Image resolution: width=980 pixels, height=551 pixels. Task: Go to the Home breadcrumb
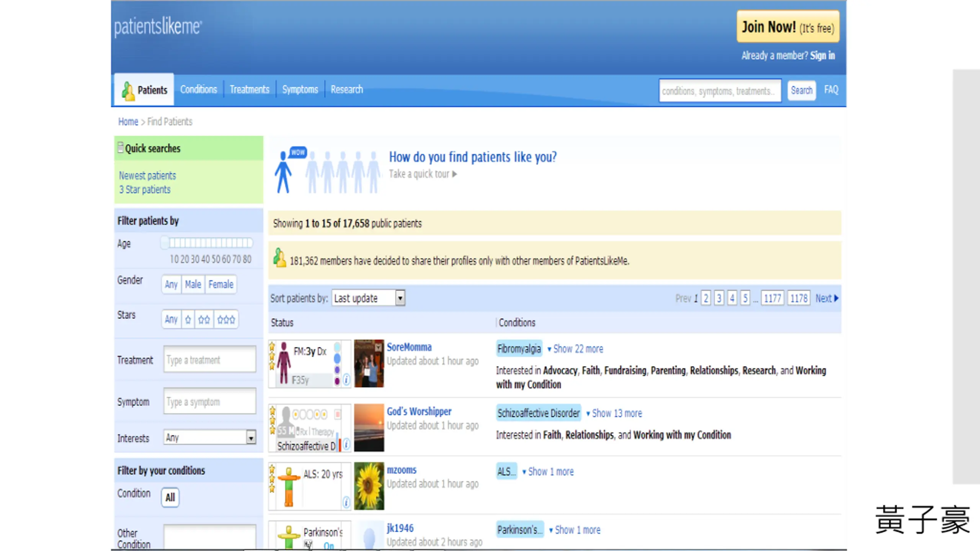[128, 122]
